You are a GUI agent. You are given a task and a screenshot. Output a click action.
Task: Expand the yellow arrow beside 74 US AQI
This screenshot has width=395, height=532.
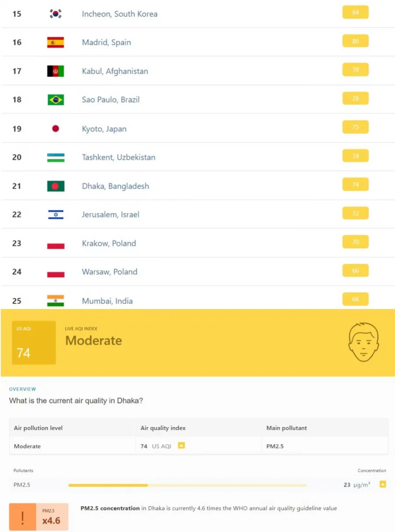click(181, 446)
